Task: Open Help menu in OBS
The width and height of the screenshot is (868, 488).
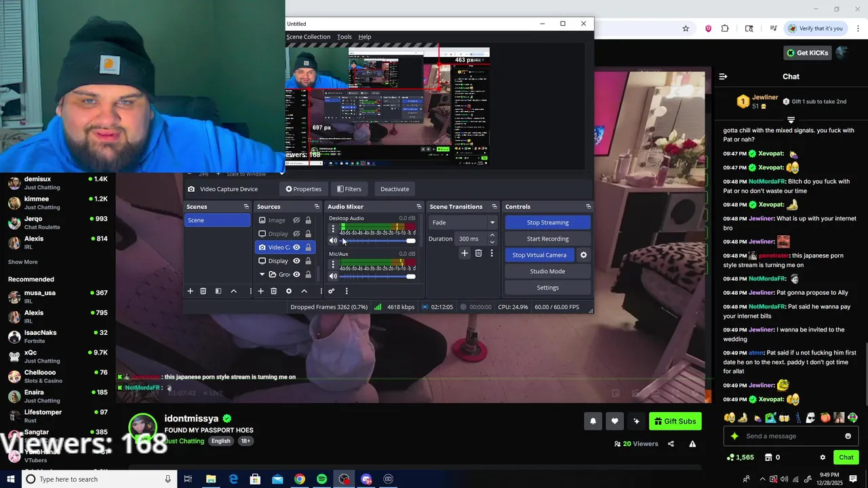Action: pos(365,37)
